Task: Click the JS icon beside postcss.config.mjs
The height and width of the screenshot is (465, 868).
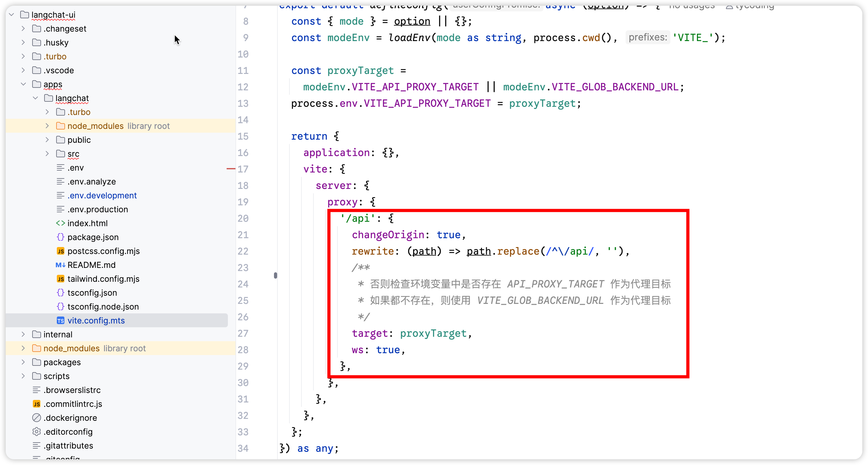Action: [x=60, y=251]
